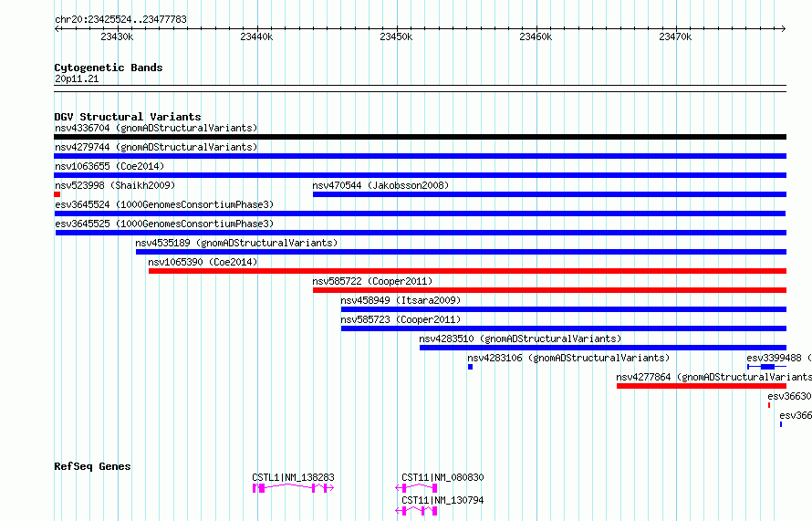Select the esv3399488 variant glyph
The width and height of the screenshot is (812, 521).
point(766,367)
